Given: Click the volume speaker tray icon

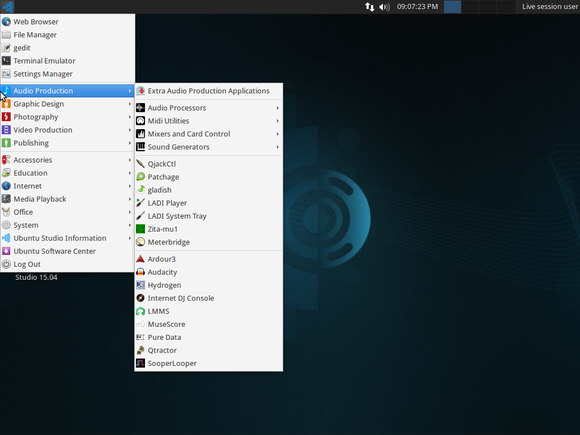Looking at the screenshot, I should [x=384, y=7].
